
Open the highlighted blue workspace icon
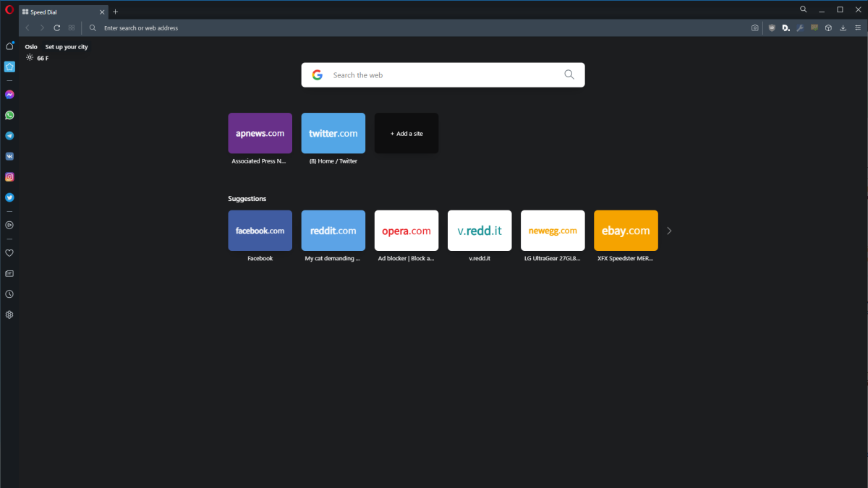coord(9,67)
